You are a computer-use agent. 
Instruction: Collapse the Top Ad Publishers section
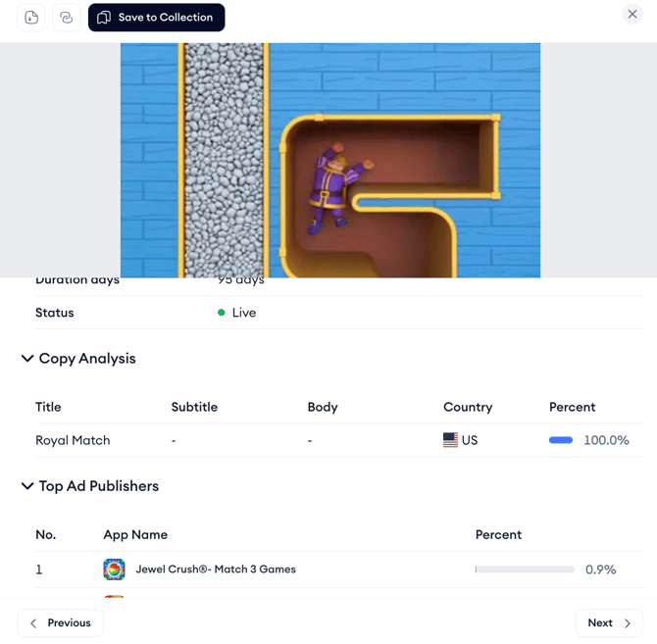click(27, 486)
